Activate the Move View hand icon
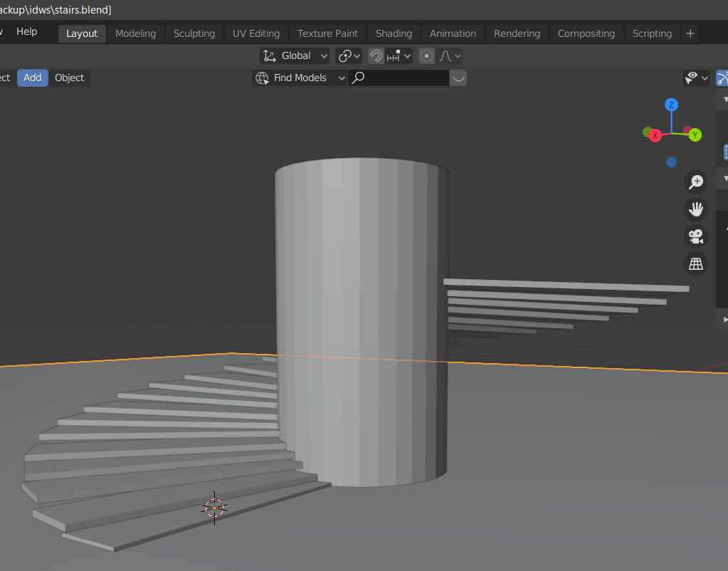 tap(695, 209)
